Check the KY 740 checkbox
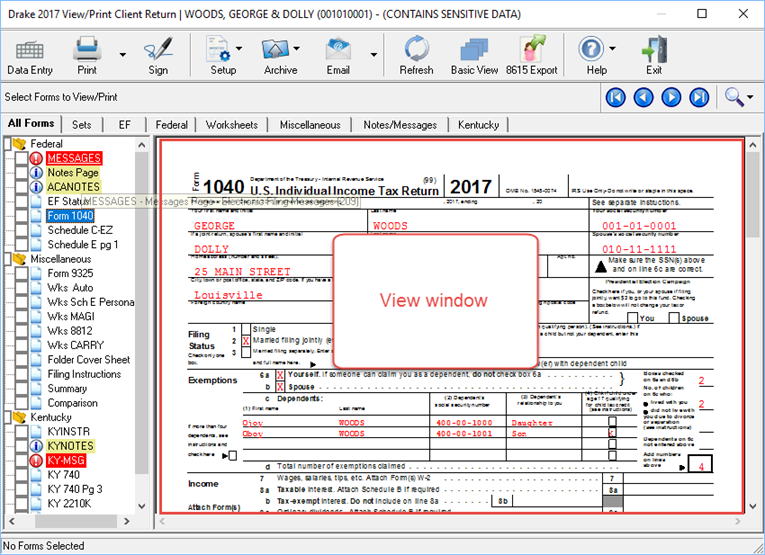 pyautogui.click(x=21, y=475)
